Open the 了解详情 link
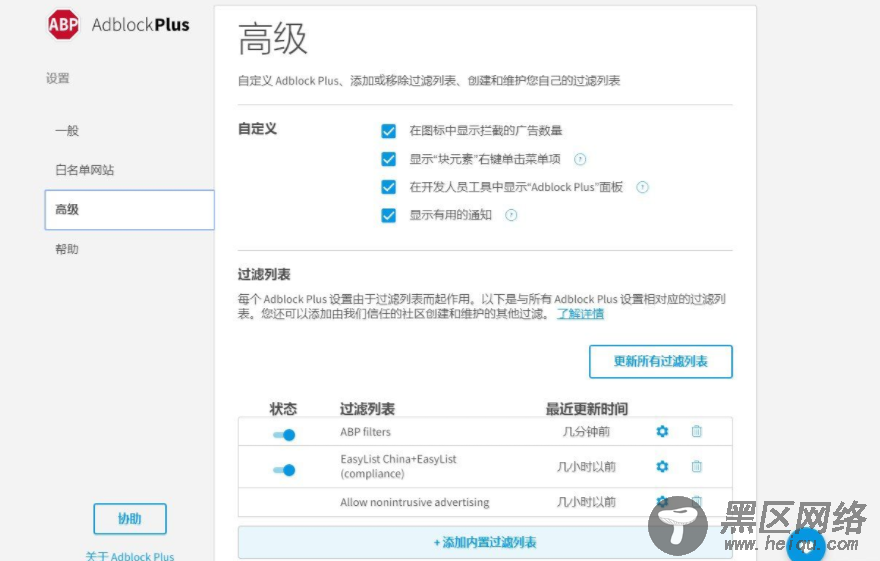This screenshot has height=561, width=880. coord(580,314)
